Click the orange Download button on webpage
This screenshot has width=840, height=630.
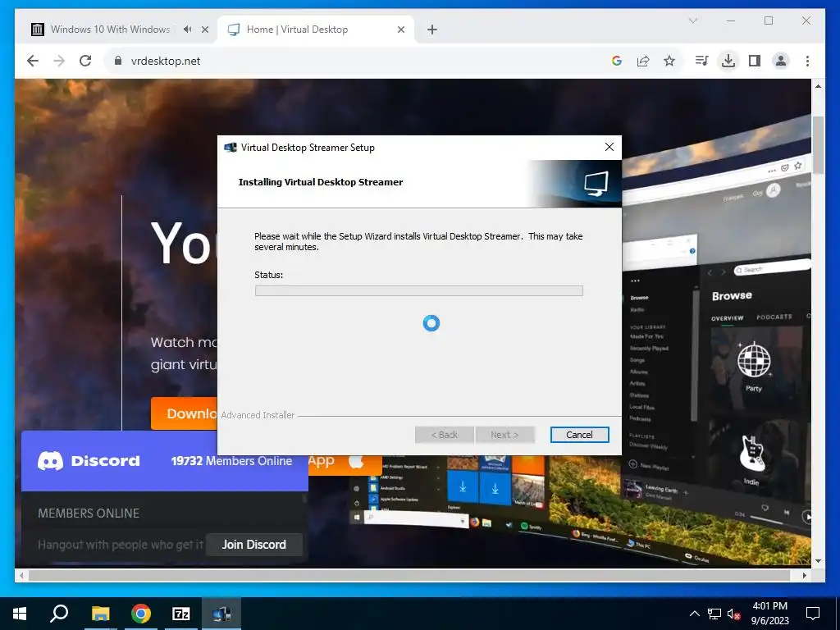(x=184, y=413)
